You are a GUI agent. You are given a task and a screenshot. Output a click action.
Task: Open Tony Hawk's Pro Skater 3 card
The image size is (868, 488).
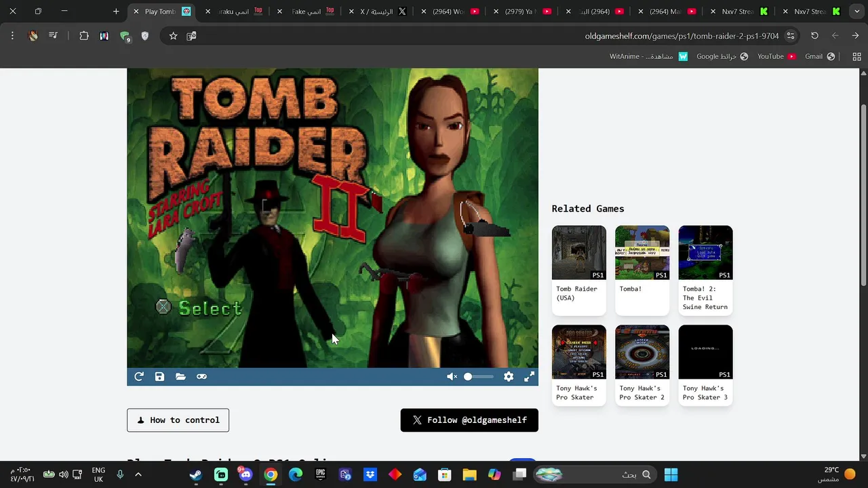pos(705,365)
